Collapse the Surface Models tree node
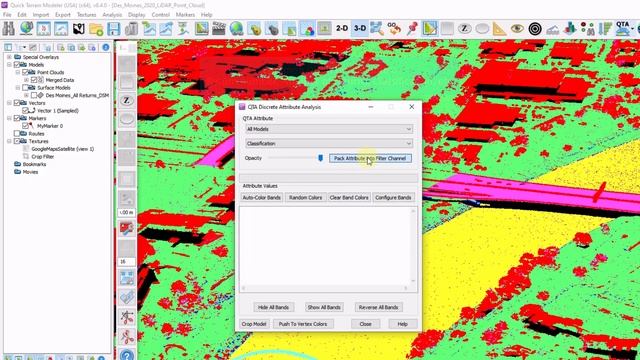This screenshot has width=640, height=360. (18, 88)
